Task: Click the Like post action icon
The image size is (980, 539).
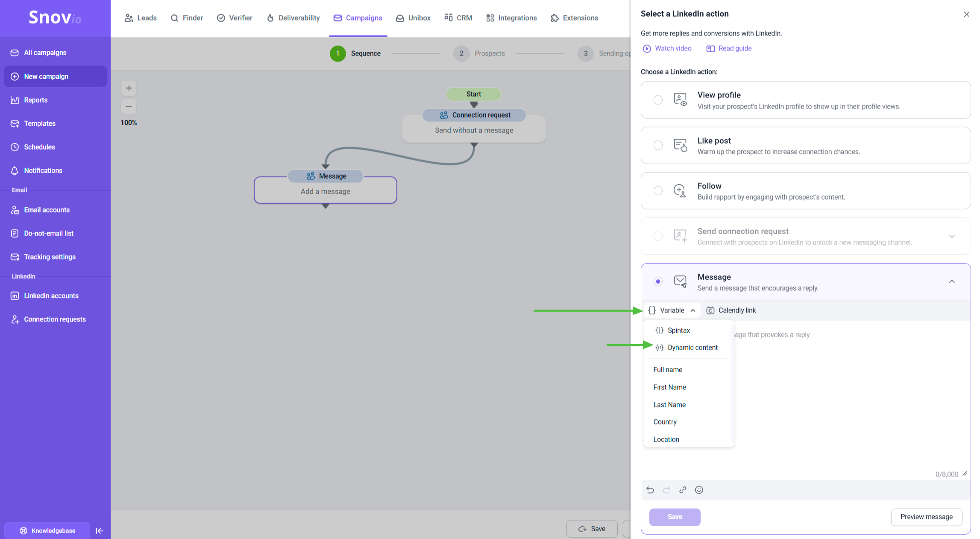Action: pyautogui.click(x=680, y=145)
